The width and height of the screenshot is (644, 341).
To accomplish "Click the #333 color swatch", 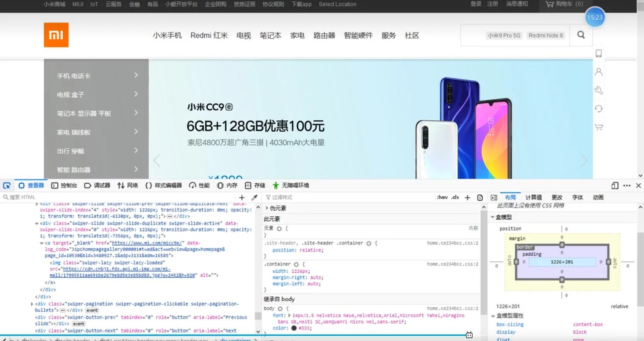I will pos(294,328).
